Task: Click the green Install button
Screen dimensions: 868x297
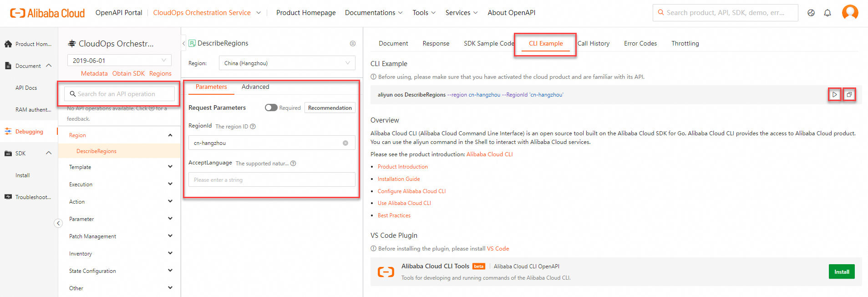Action: [x=841, y=271]
